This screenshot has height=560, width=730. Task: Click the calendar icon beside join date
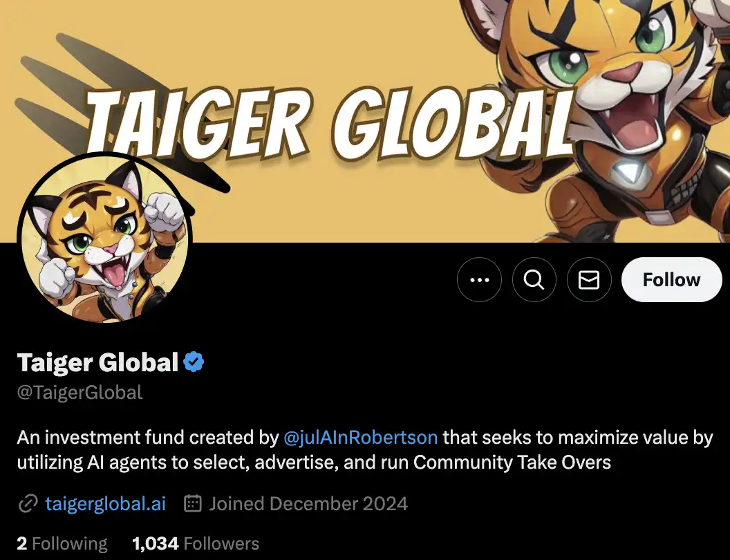193,504
